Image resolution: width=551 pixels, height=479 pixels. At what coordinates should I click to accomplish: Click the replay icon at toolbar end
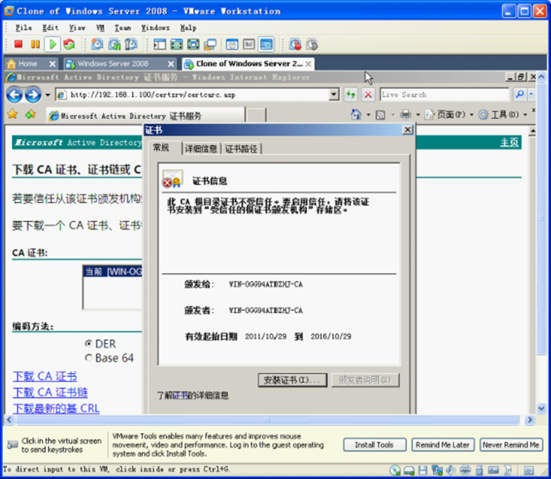(x=312, y=44)
